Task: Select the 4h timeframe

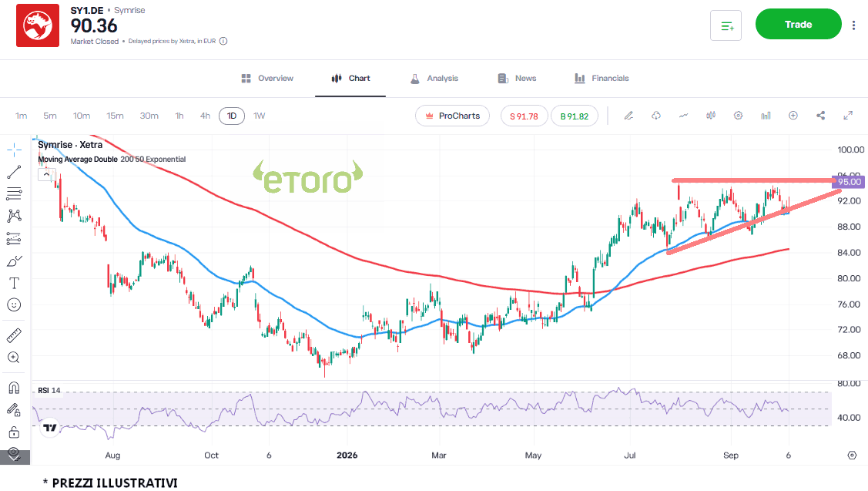Action: point(205,116)
